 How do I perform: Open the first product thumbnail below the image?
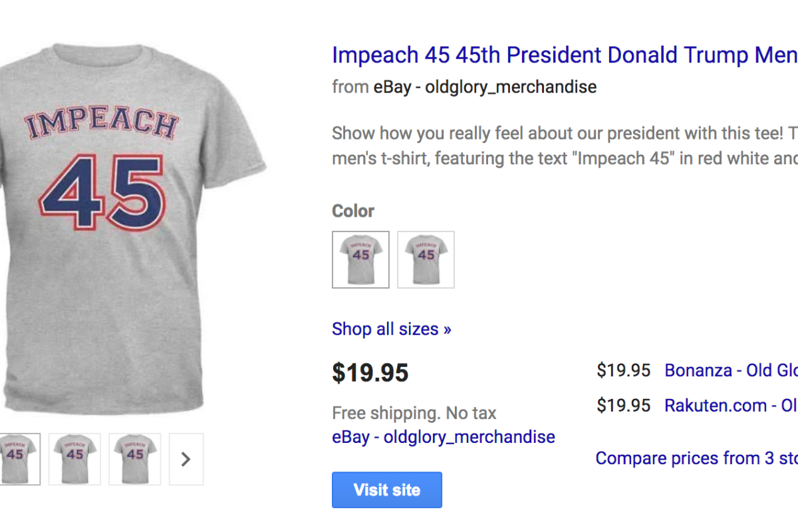pos(16,459)
